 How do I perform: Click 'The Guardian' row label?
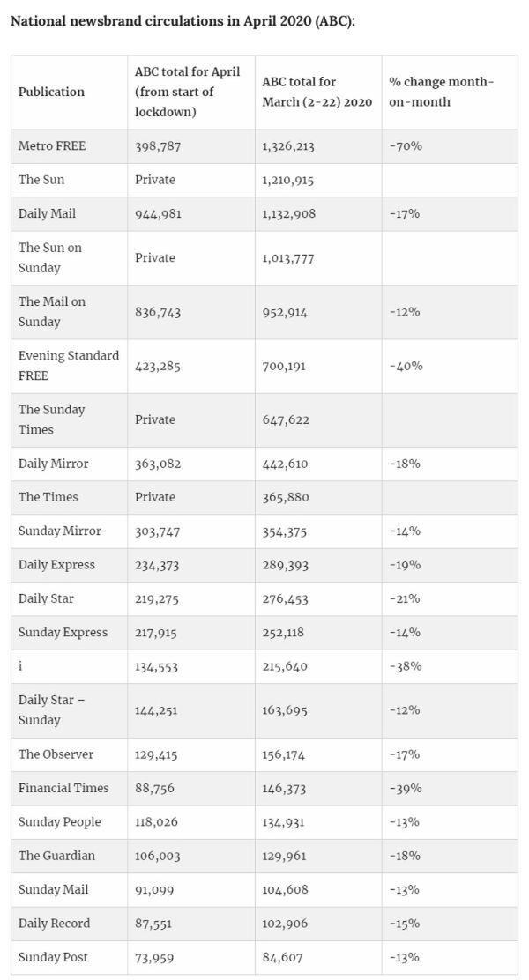[x=56, y=856]
